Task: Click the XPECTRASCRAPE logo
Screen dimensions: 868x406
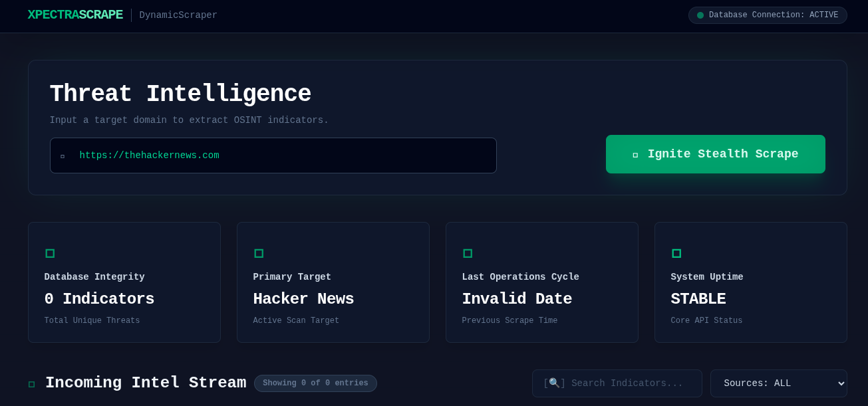Action: 75,15
